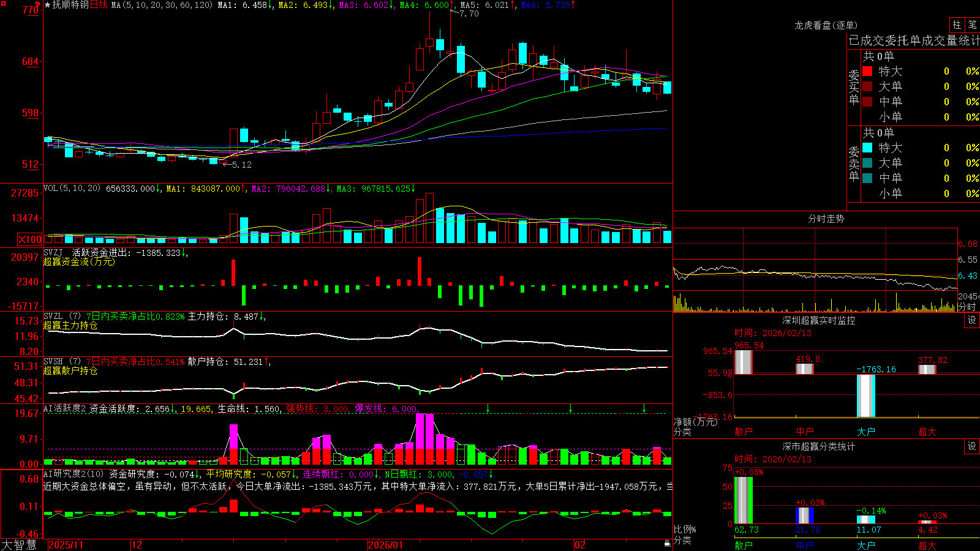Click the VOL(5,10,20) indicator label

click(x=72, y=189)
